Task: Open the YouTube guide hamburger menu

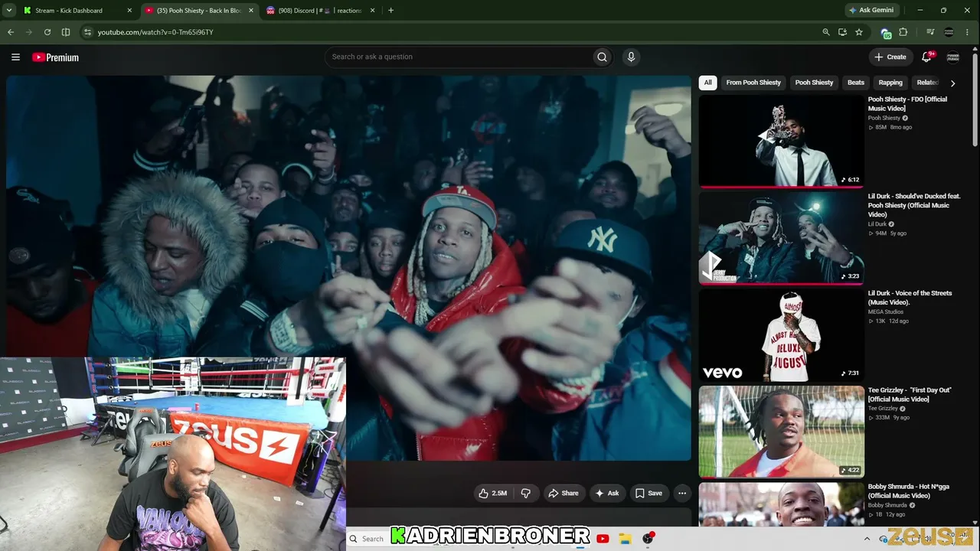Action: coord(15,57)
